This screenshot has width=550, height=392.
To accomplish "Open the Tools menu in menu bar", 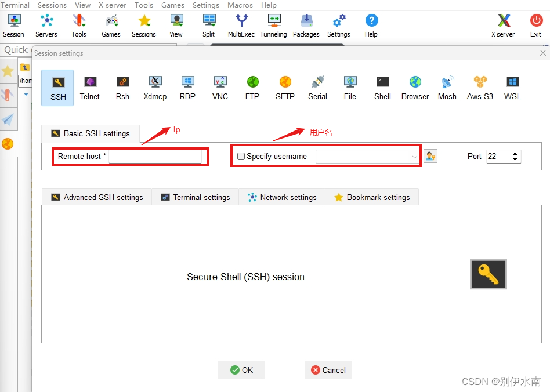I will (x=144, y=5).
